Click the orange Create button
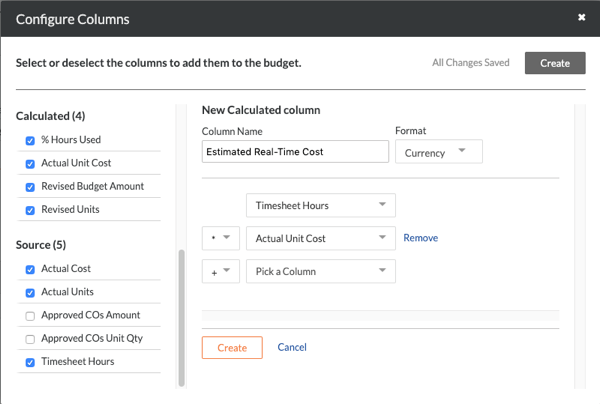The image size is (600, 404). pyautogui.click(x=232, y=347)
